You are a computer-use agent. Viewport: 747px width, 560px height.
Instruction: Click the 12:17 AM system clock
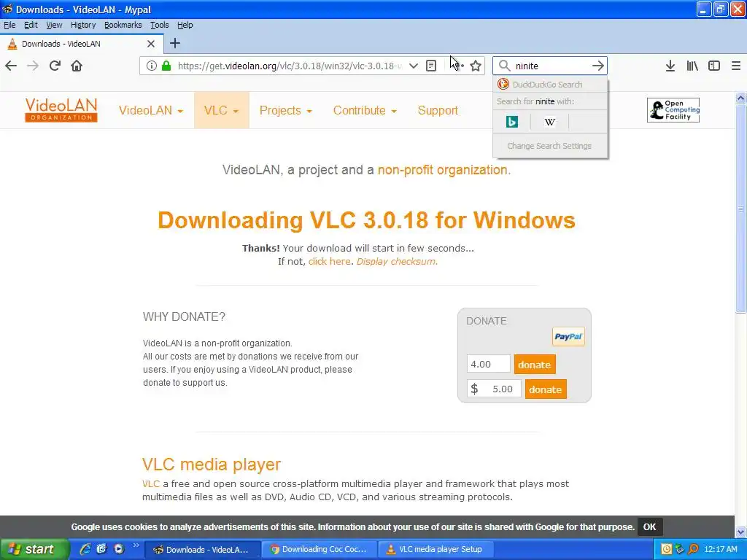(x=720, y=549)
